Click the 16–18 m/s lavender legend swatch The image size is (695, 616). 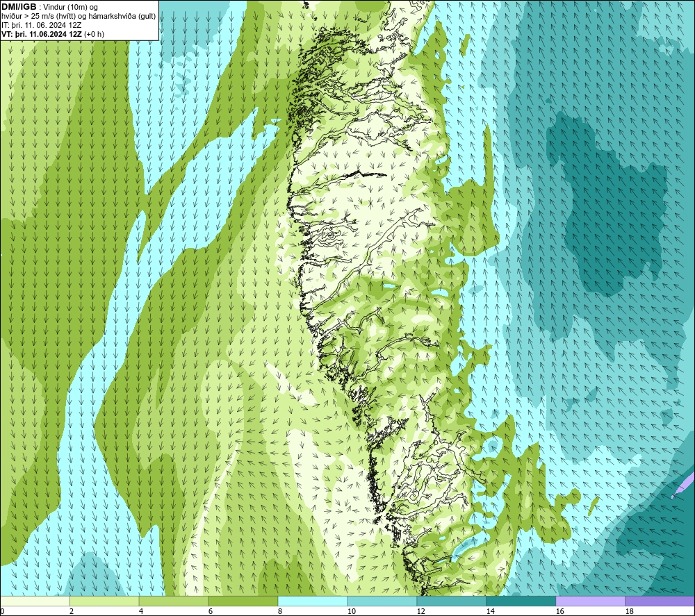coord(590,601)
